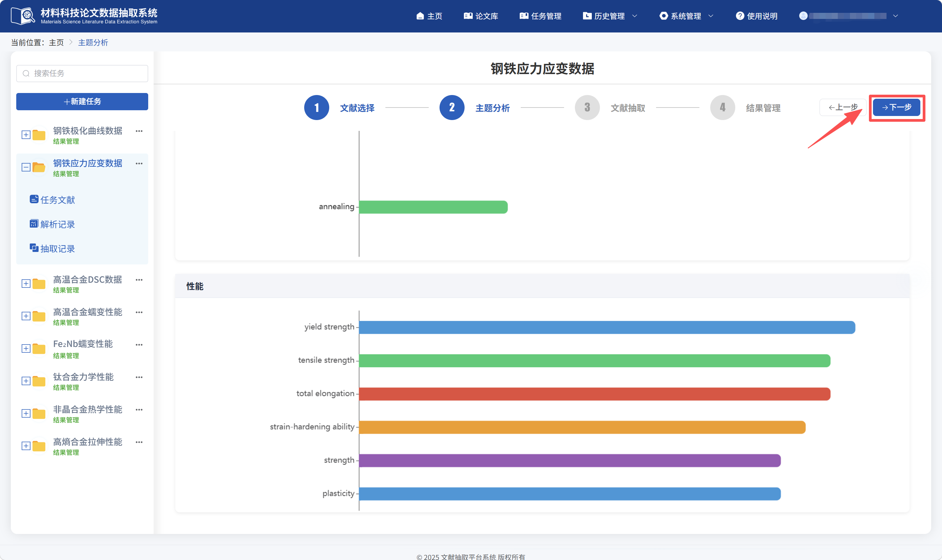The image size is (942, 560).
Task: Expand the 非晶合金热学性能 task node
Action: pos(26,413)
